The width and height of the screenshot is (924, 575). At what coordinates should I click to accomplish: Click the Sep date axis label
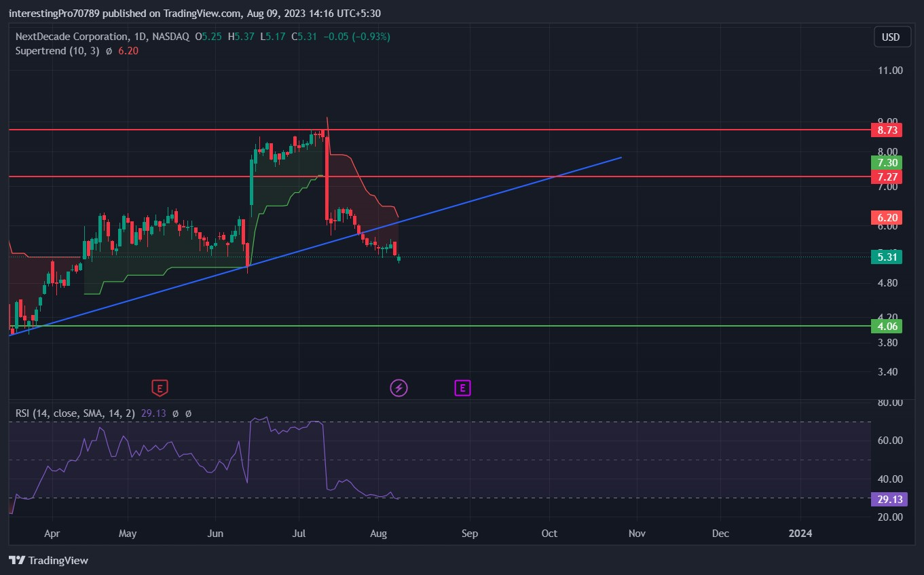pos(469,534)
